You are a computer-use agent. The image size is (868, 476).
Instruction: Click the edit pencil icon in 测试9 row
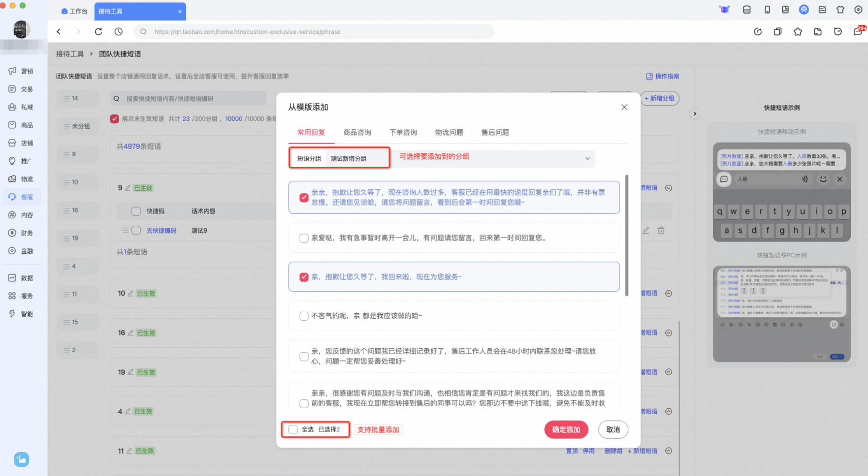(x=646, y=230)
